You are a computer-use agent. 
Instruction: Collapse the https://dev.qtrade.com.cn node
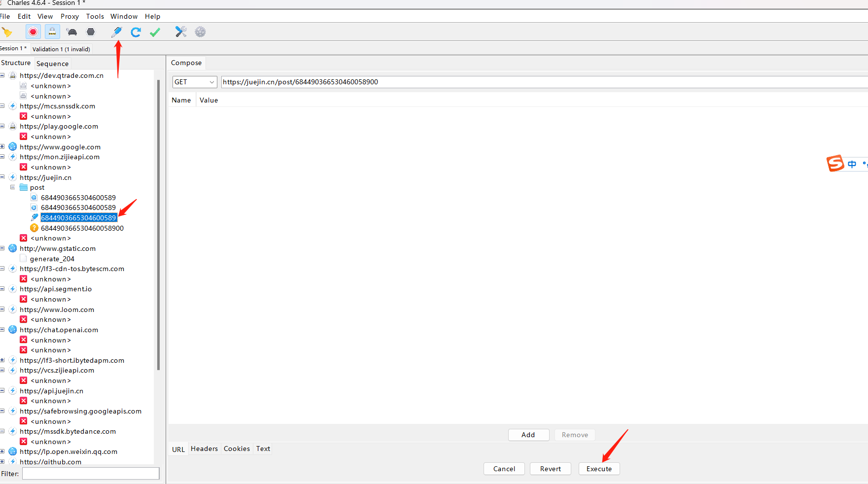pyautogui.click(x=2, y=75)
